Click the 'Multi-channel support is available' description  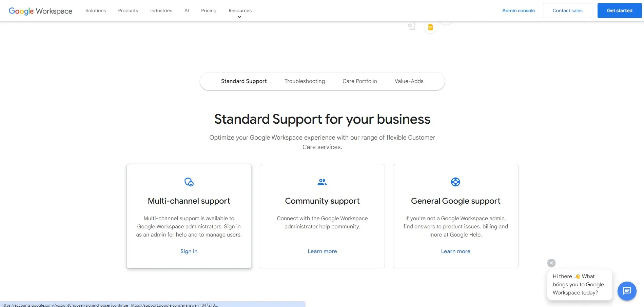tap(189, 227)
